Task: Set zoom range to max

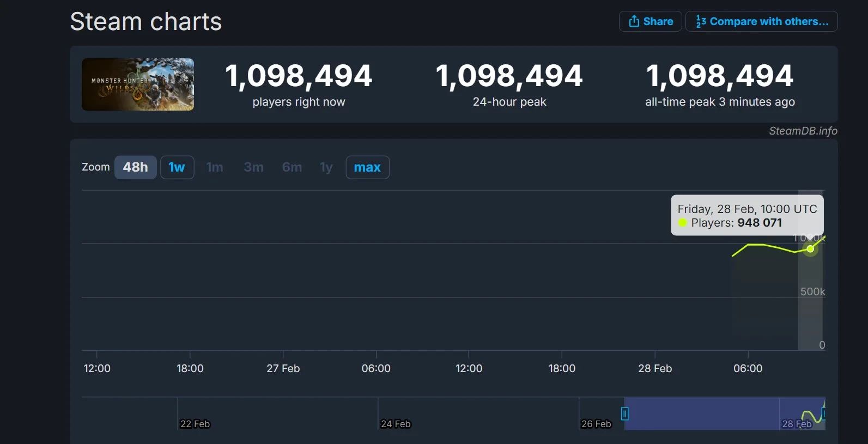Action: click(x=367, y=167)
